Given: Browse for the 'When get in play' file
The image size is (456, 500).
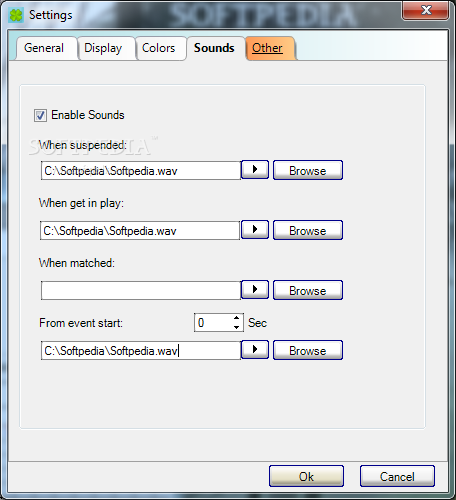Looking at the screenshot, I should point(308,230).
